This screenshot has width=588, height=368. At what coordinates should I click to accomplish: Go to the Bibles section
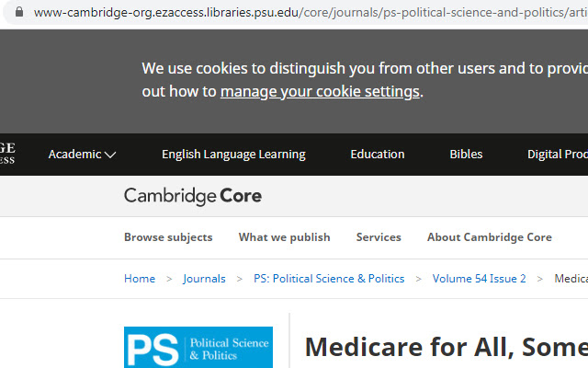pos(466,155)
